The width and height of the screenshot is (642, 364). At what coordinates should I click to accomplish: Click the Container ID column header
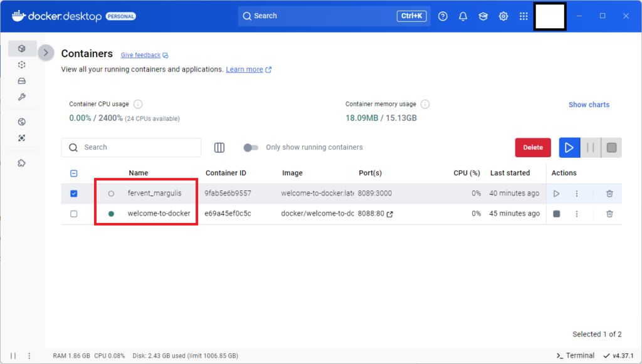click(226, 173)
